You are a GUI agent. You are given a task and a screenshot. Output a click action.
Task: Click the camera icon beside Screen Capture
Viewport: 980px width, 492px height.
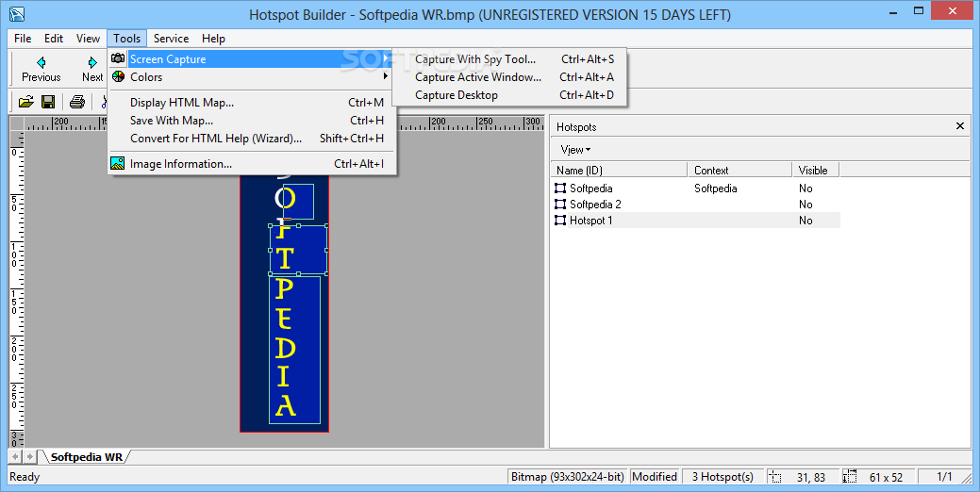pyautogui.click(x=118, y=58)
